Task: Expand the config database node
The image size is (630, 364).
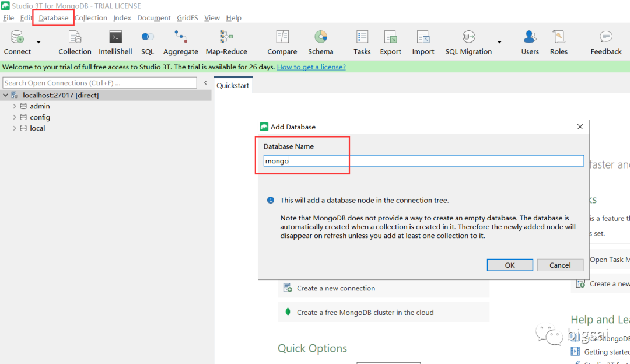Action: (15, 117)
